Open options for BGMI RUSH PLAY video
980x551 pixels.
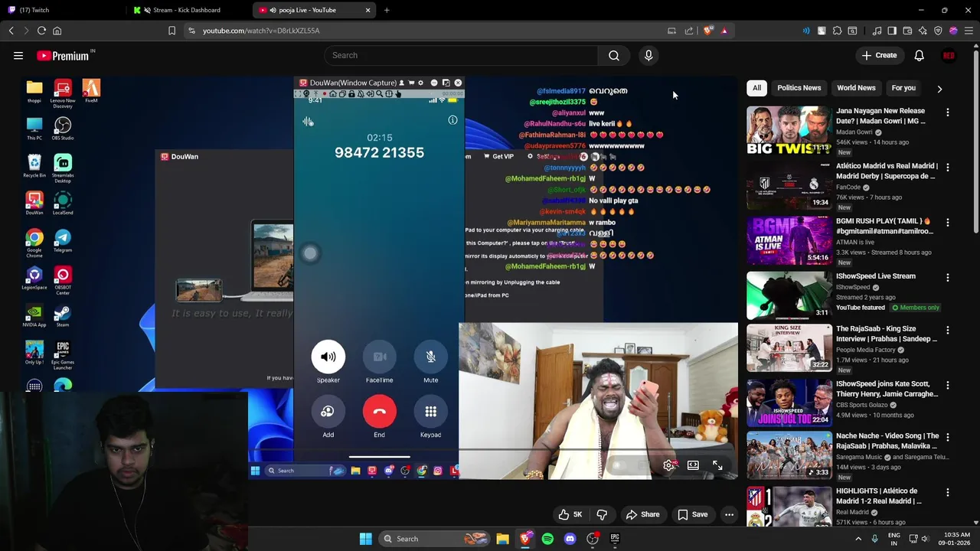pos(947,223)
